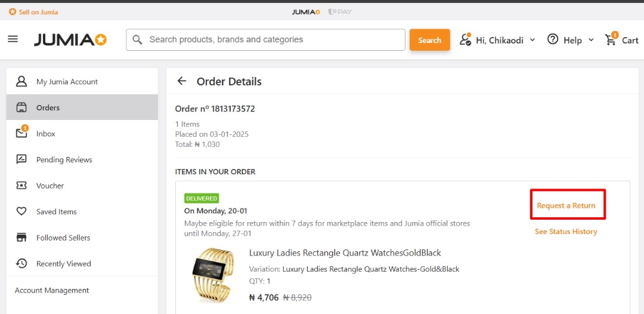644x314 pixels.
Task: Click the Voucher ticket icon
Action: click(x=21, y=186)
